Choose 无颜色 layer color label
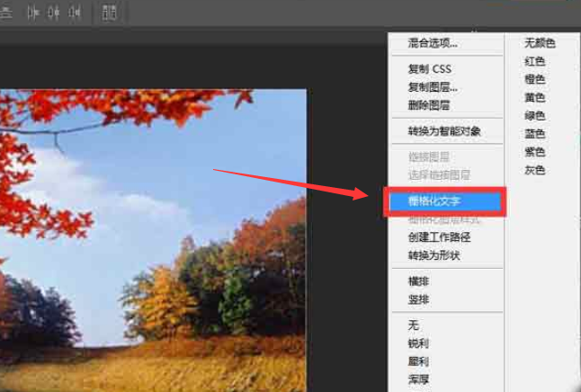 [540, 43]
